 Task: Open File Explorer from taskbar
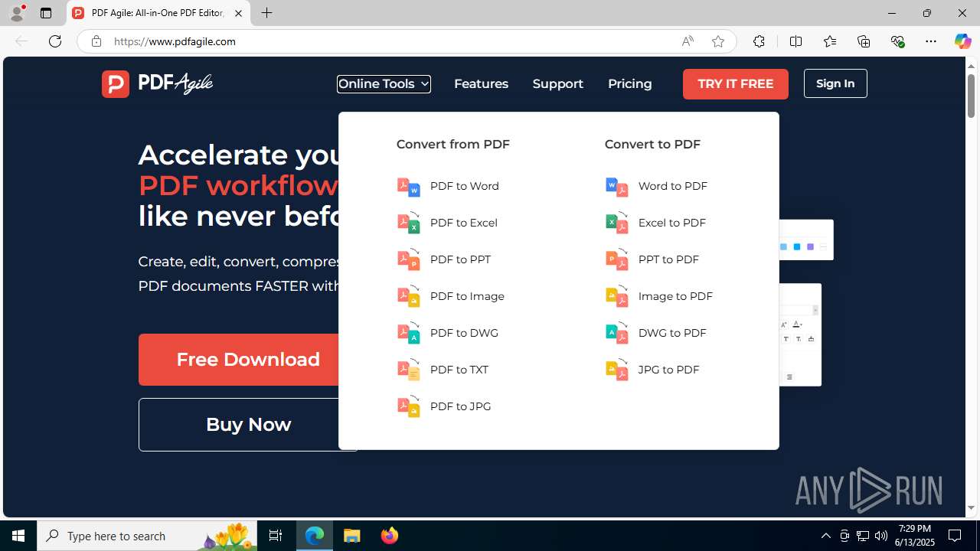pos(352,536)
